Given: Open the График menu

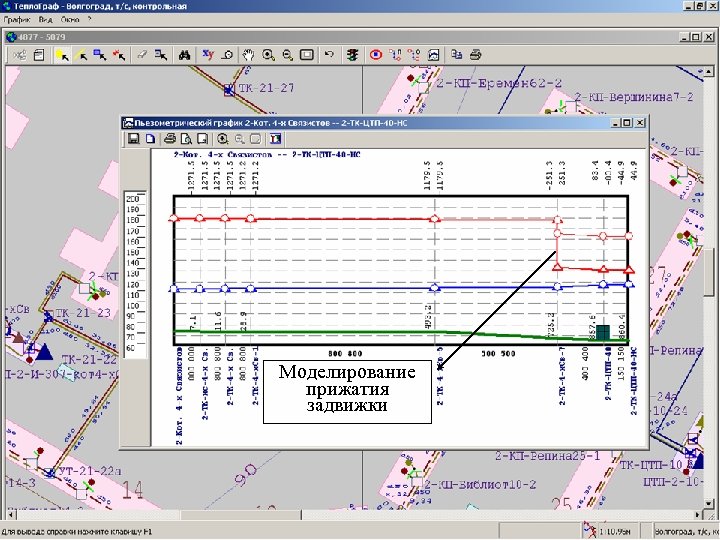Looking at the screenshot, I should [x=17, y=19].
